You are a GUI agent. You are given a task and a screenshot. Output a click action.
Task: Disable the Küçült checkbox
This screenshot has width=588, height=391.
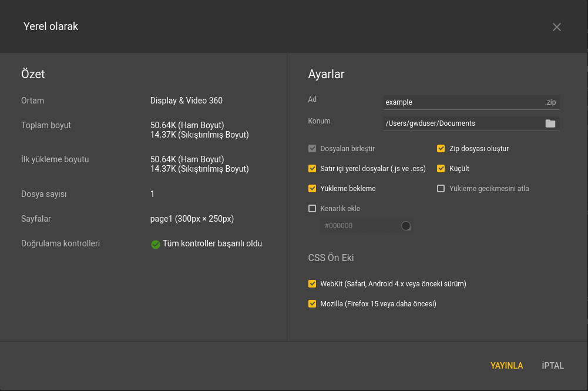(441, 169)
